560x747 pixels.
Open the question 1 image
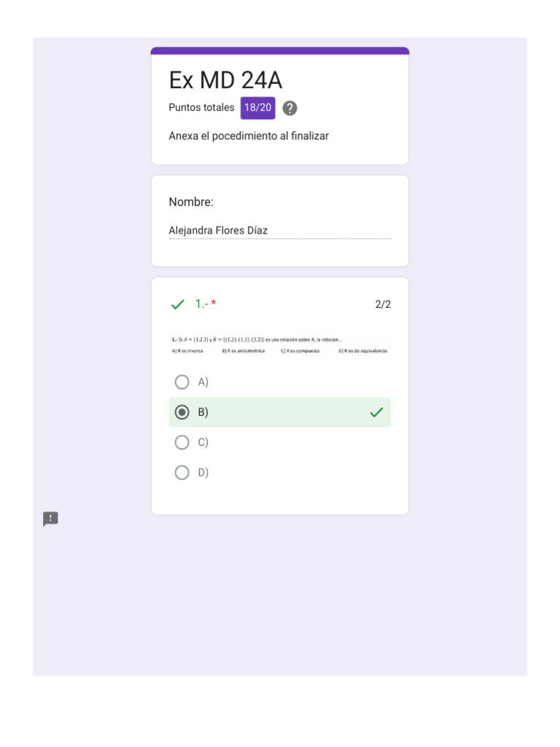point(279,345)
